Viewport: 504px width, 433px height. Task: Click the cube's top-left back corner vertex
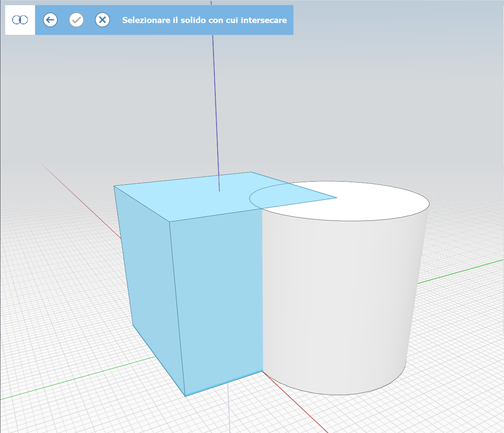coord(114,186)
